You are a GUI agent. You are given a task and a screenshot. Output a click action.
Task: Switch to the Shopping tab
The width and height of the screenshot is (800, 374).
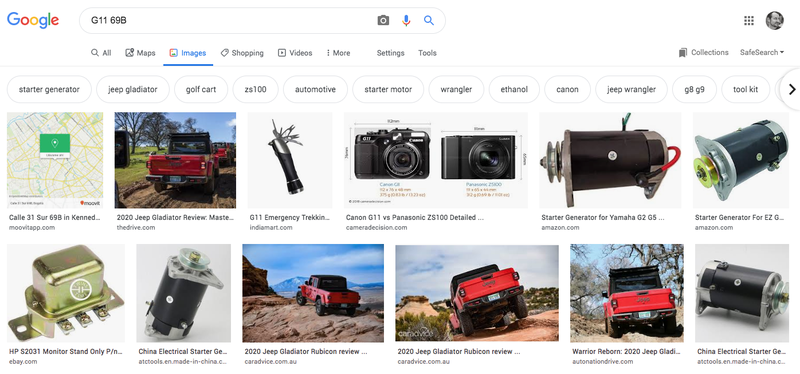tap(242, 53)
